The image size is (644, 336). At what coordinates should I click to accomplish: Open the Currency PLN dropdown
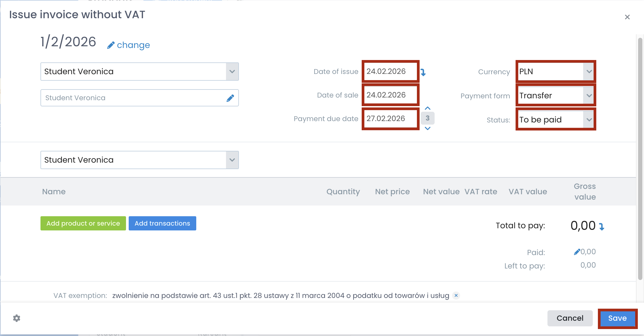[x=556, y=72]
